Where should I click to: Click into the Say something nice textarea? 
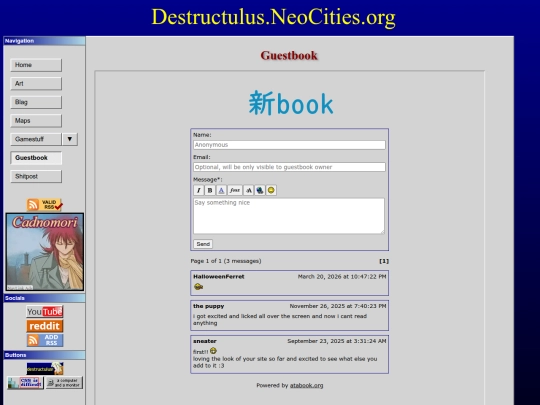pos(289,216)
